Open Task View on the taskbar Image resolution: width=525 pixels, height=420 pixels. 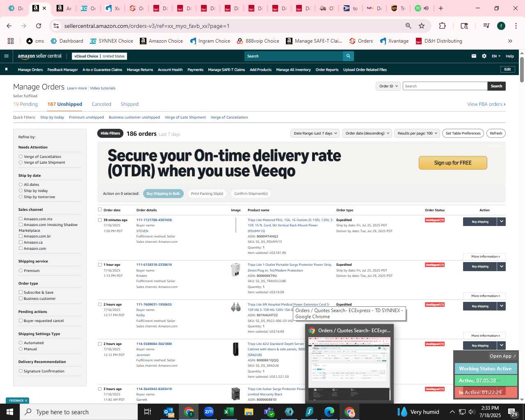pyautogui.click(x=148, y=412)
